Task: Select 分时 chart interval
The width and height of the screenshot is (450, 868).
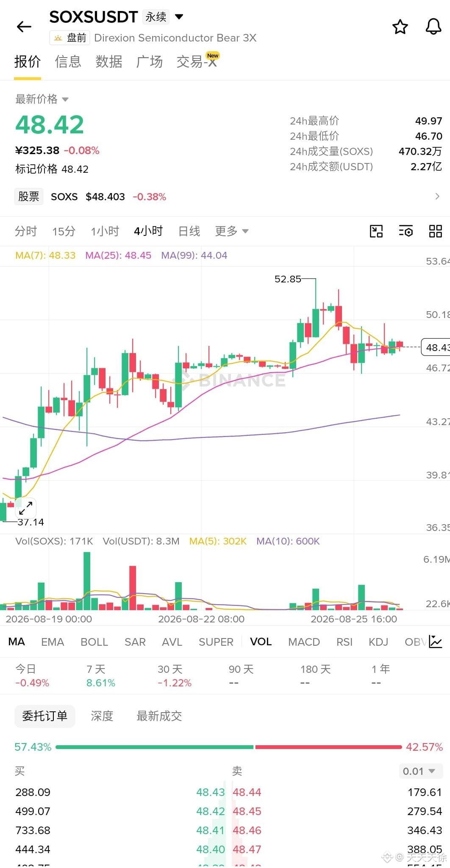Action: (x=26, y=231)
